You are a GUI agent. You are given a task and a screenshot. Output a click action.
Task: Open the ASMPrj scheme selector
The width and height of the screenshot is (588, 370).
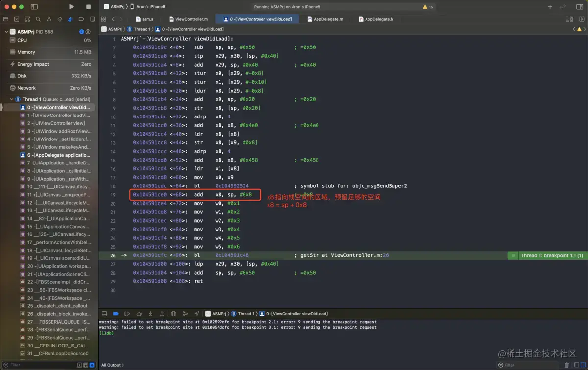point(116,7)
